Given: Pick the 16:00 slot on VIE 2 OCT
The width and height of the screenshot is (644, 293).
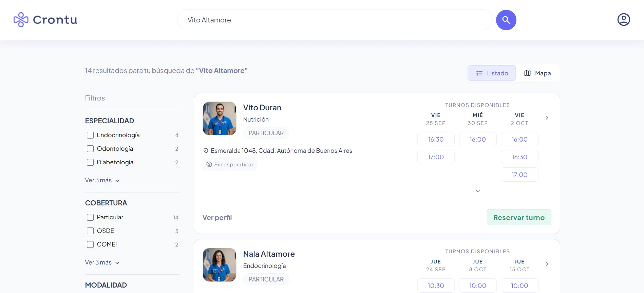Looking at the screenshot, I should click(519, 140).
